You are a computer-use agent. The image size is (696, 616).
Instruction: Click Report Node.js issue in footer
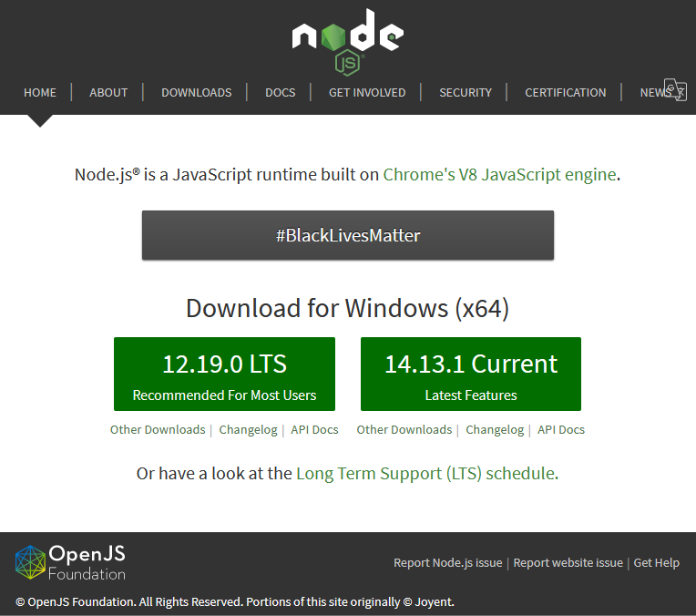click(x=448, y=563)
